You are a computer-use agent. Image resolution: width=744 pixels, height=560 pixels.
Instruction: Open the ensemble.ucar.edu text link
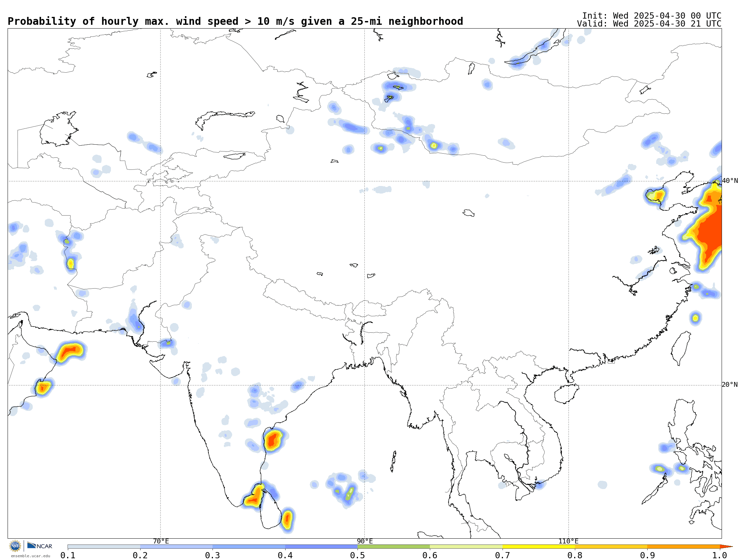[30, 556]
